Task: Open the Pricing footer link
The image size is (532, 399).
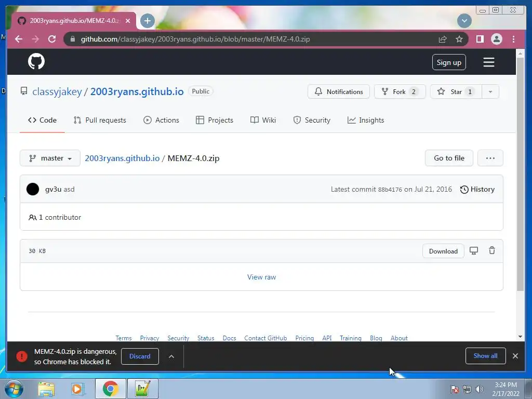Action: click(x=304, y=338)
